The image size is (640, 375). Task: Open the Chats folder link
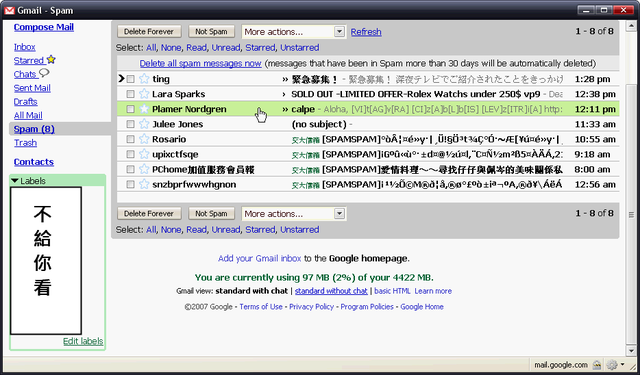(x=25, y=74)
